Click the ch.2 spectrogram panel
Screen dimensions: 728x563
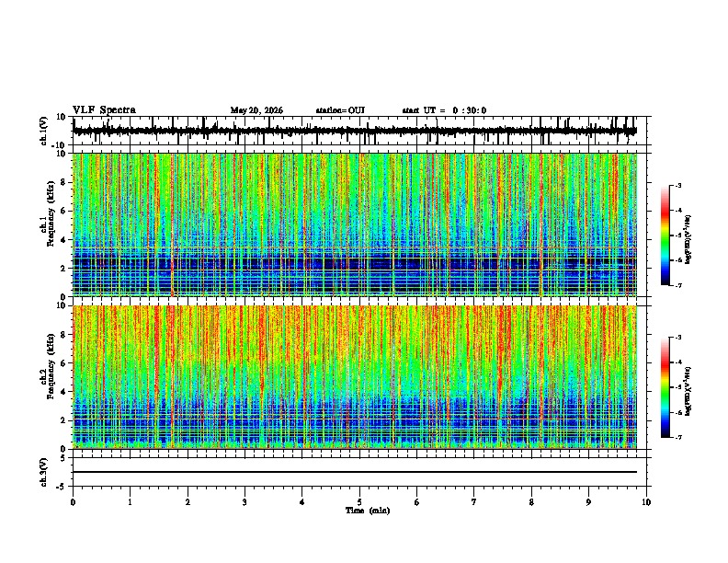click(x=355, y=377)
